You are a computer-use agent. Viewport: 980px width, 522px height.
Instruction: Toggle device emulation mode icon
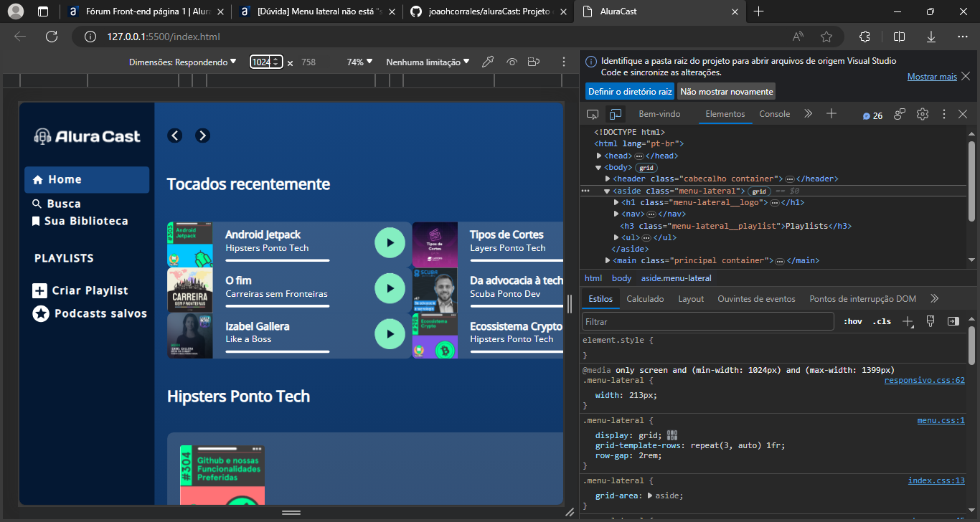615,114
